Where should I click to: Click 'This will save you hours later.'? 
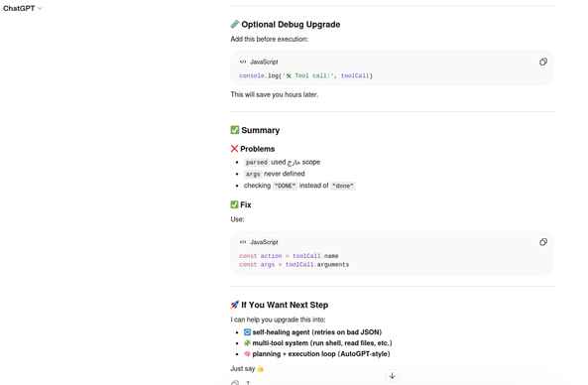(275, 94)
